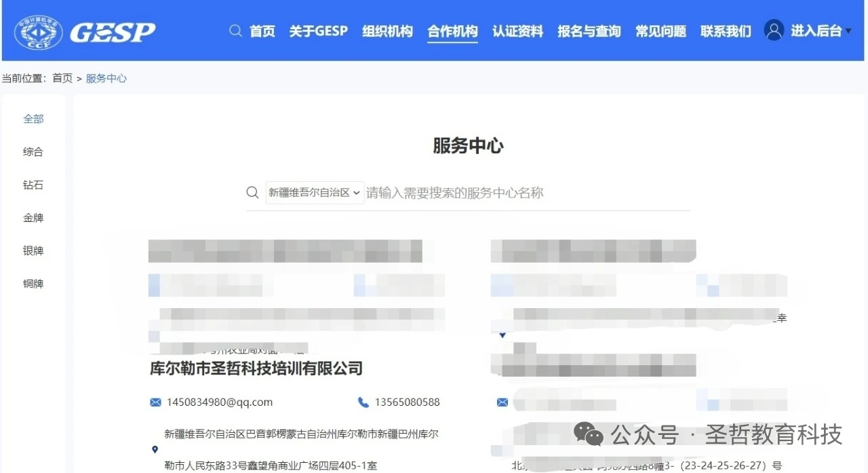This screenshot has width=868, height=473.
Task: Go to the 首页 nav item
Action: [262, 31]
